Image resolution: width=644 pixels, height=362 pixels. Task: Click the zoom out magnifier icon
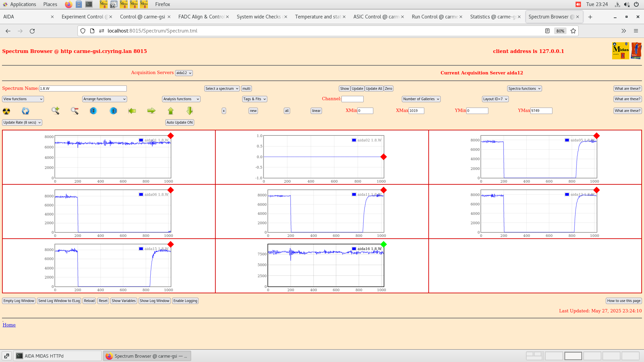[x=74, y=111]
